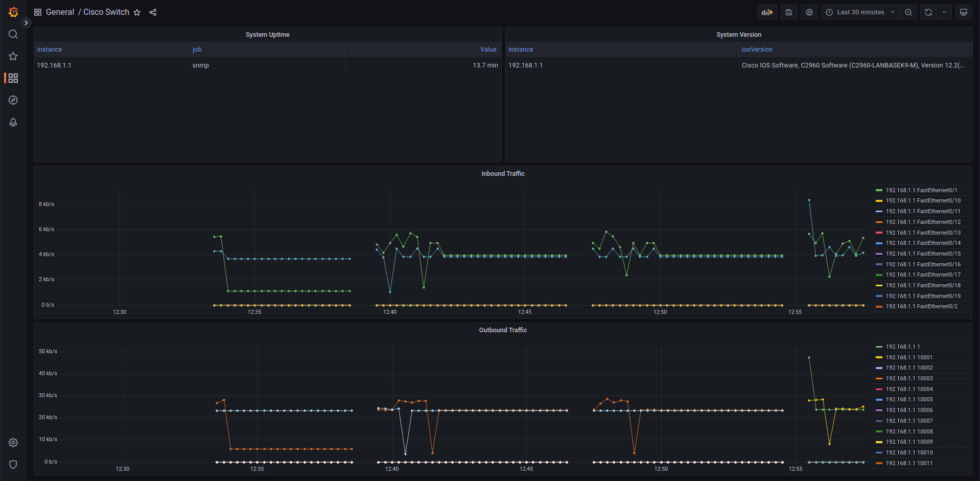The width and height of the screenshot is (980, 481).
Task: Click 192.168.1.1 instance cell in System Uptime
Action: tap(112, 65)
